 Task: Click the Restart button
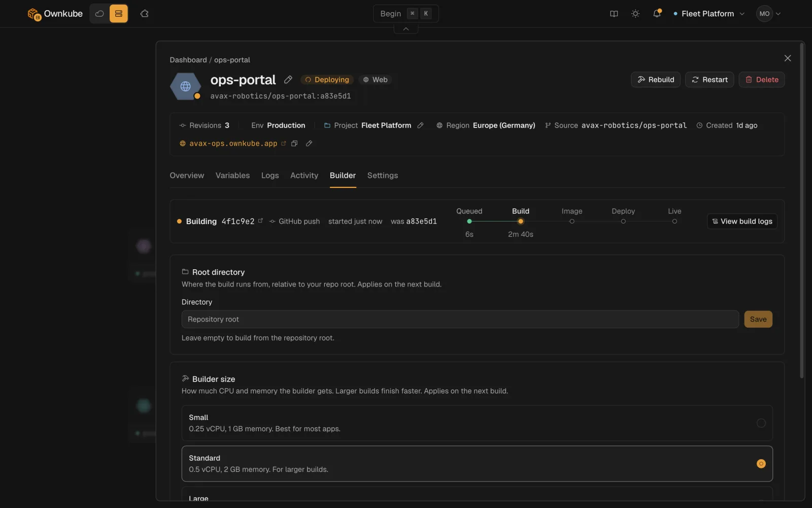click(x=709, y=80)
